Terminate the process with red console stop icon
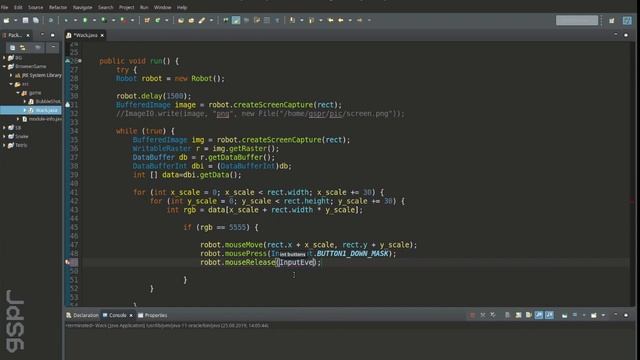The width and height of the screenshot is (640, 360). point(472,315)
